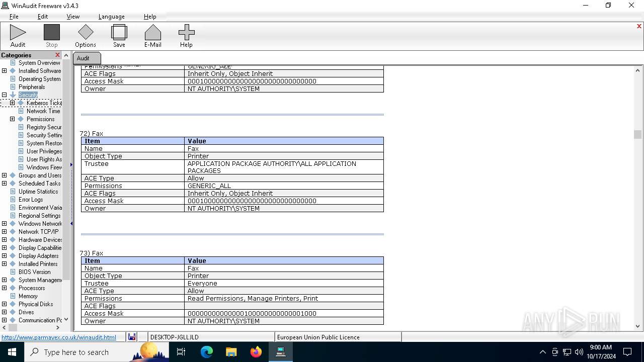This screenshot has height=362, width=644.
Task: Select Operating System category
Action: click(40, 79)
